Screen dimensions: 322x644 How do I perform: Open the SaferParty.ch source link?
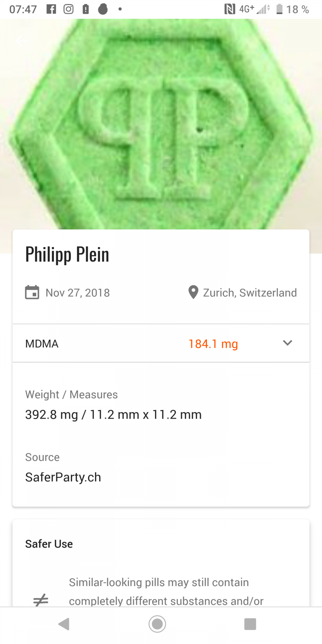click(x=63, y=477)
